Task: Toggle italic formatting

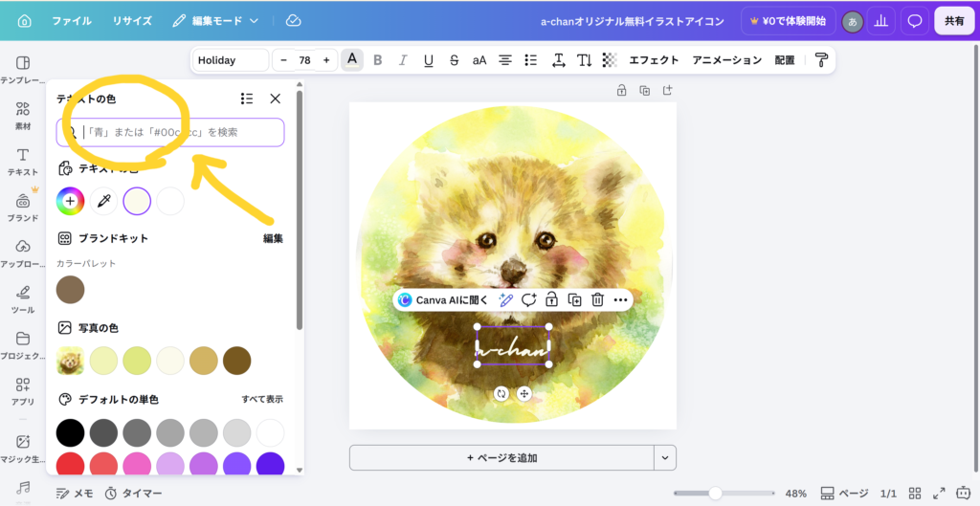Action: [x=403, y=60]
